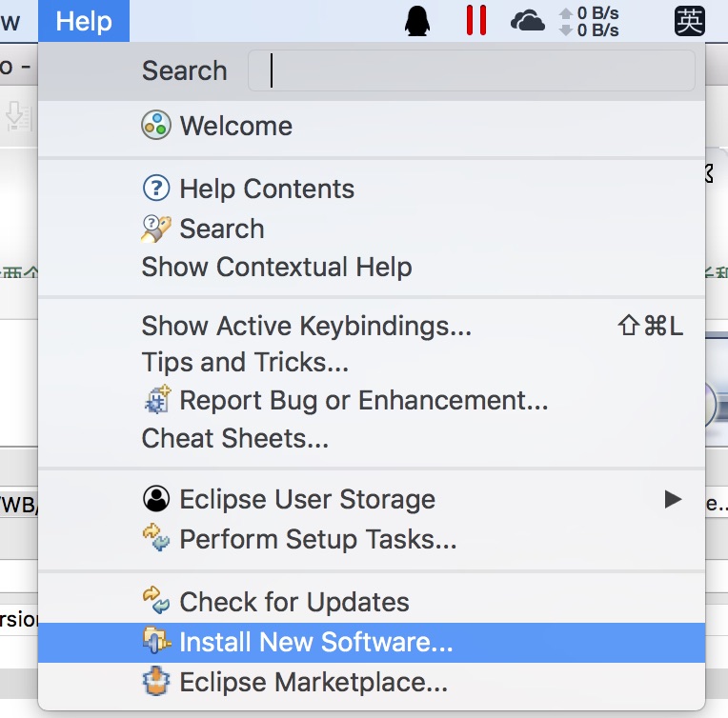The width and height of the screenshot is (728, 718).
Task: Select Install New Software
Action: 372,643
